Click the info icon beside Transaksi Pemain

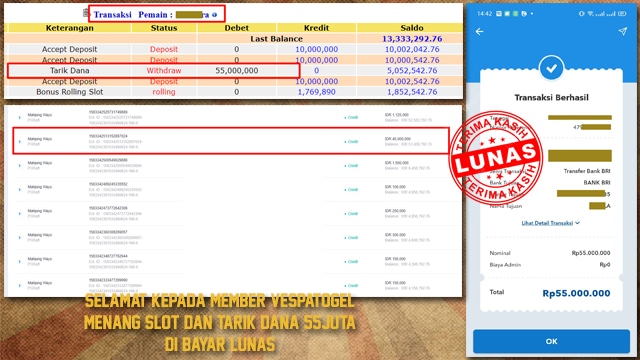215,15
